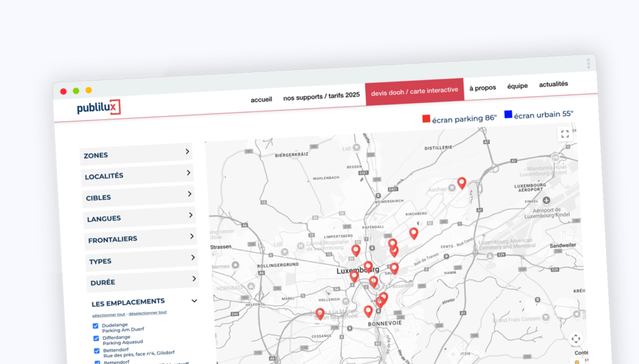Viewport: 639px width, 364px height.
Task: Uncheck Differdange Parking Aquasud
Action: 96,338
